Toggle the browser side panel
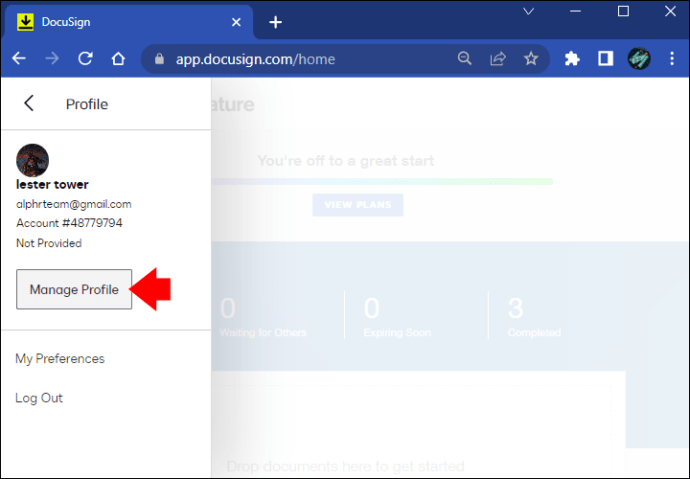This screenshot has width=690, height=479. (606, 59)
